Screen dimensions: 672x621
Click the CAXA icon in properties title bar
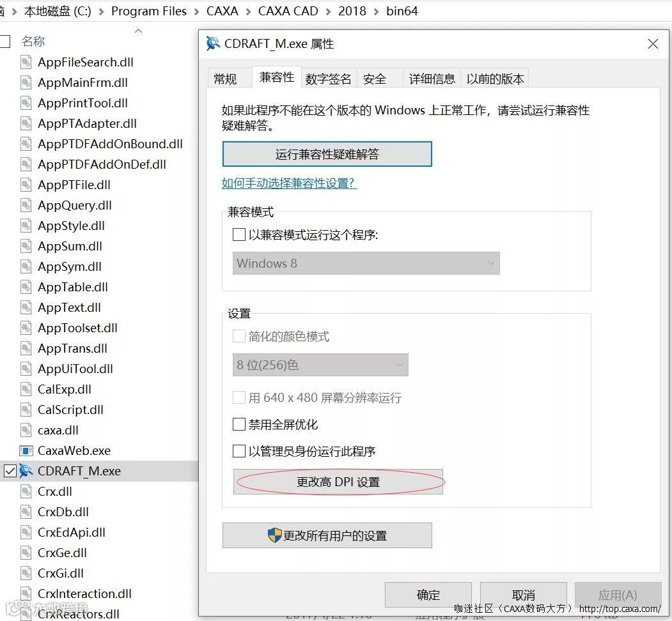pyautogui.click(x=213, y=43)
